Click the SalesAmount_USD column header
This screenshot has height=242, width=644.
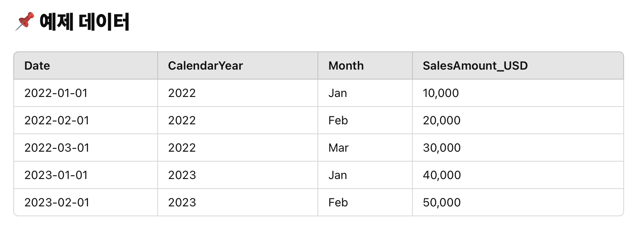tap(475, 65)
